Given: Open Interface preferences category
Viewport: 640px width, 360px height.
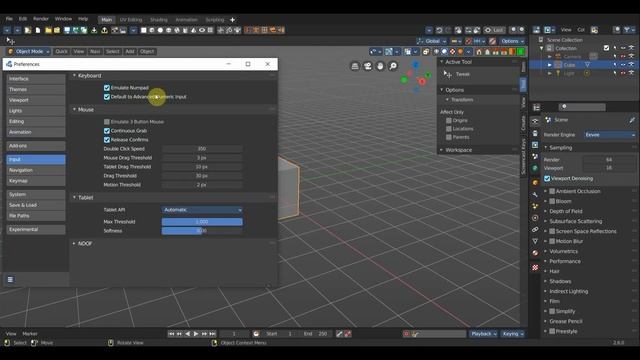Looking at the screenshot, I should point(36,79).
